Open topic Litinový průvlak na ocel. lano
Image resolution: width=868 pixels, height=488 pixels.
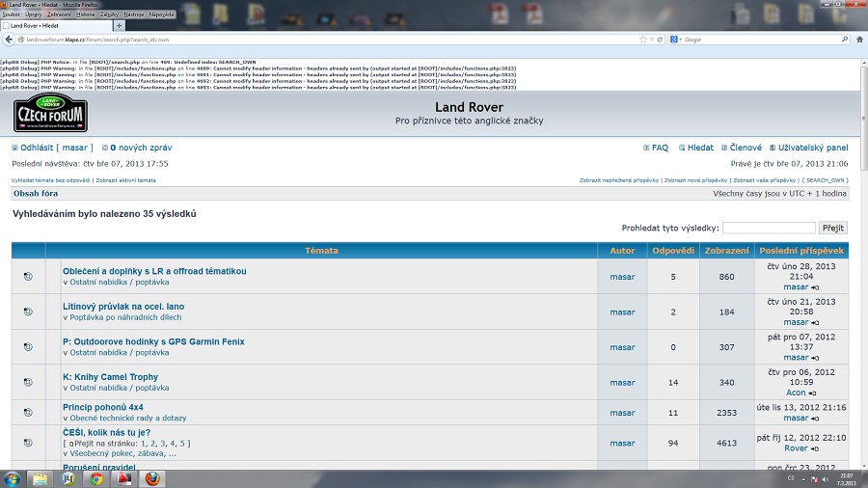(123, 307)
